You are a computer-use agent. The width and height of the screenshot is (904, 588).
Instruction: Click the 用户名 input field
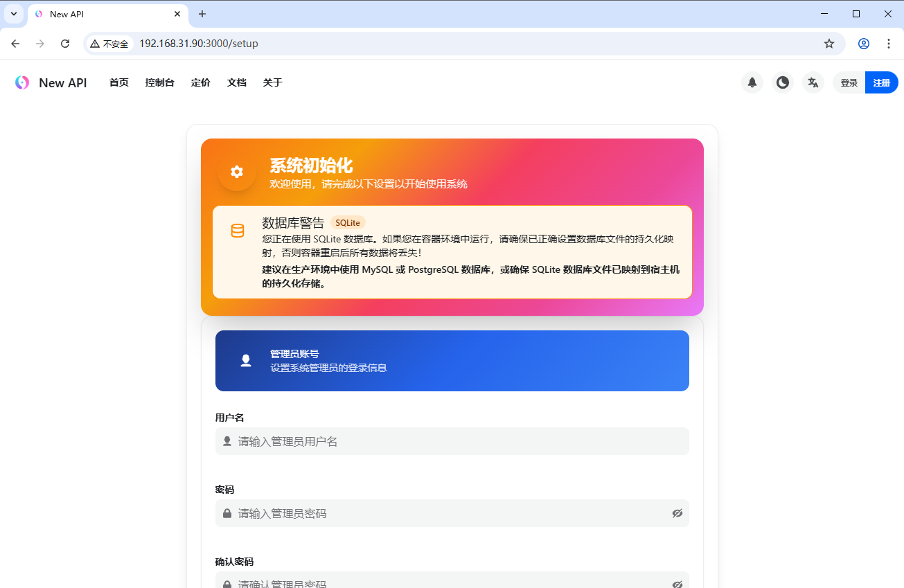[452, 441]
